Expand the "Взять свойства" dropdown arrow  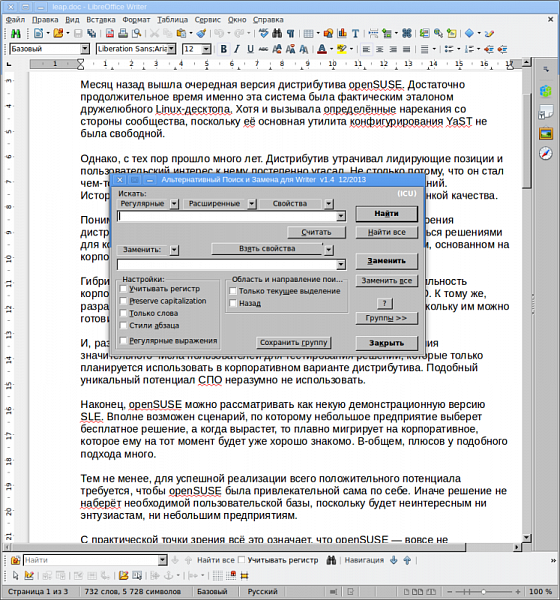tap(329, 250)
